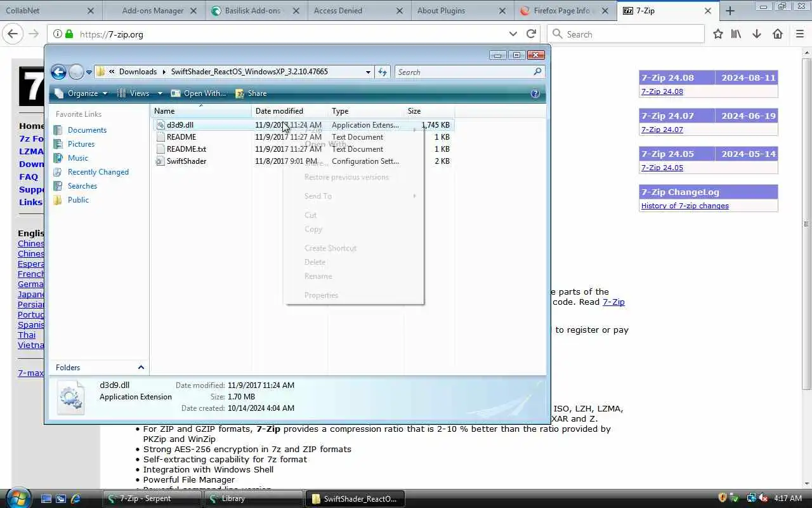
Task: Choose Rename in the context menu
Action: click(x=318, y=276)
